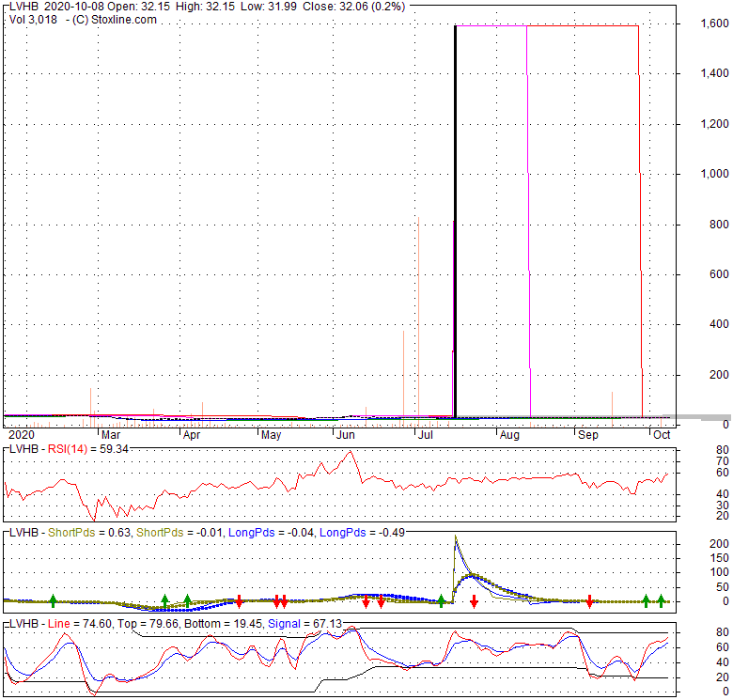Click the red 'Line = 74.60' legend entry
The image size is (733, 700).
[x=80, y=623]
